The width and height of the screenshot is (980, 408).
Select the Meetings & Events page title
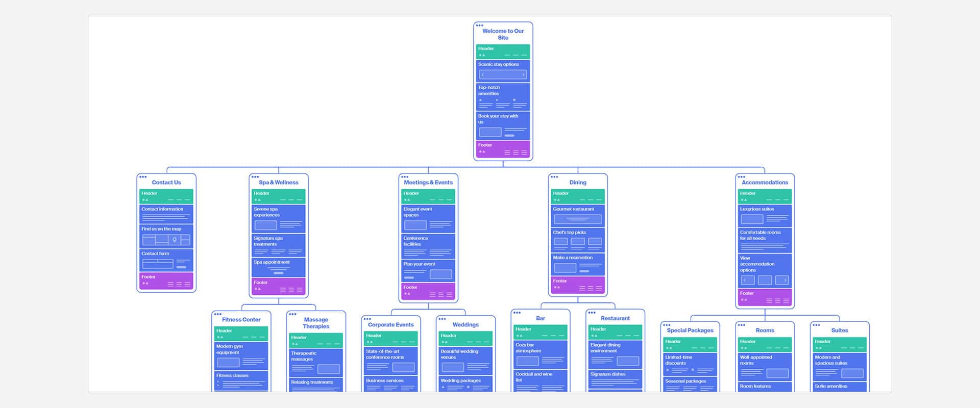point(428,183)
